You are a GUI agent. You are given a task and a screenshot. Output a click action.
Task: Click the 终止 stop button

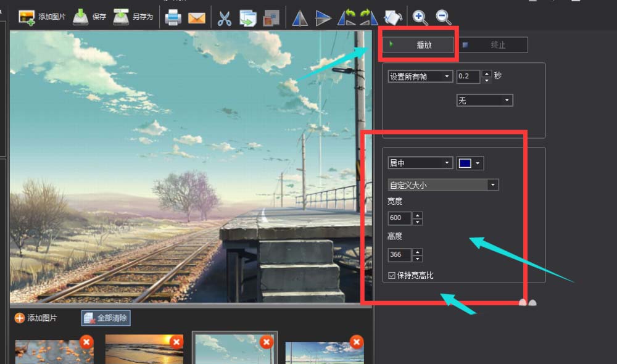tap(494, 45)
